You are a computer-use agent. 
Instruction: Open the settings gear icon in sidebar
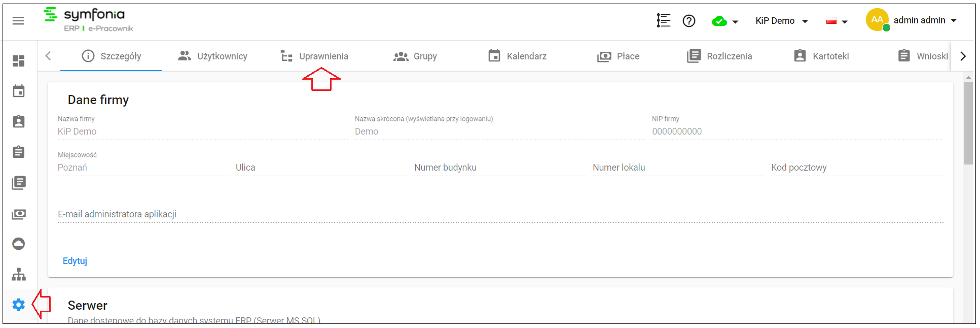(19, 305)
